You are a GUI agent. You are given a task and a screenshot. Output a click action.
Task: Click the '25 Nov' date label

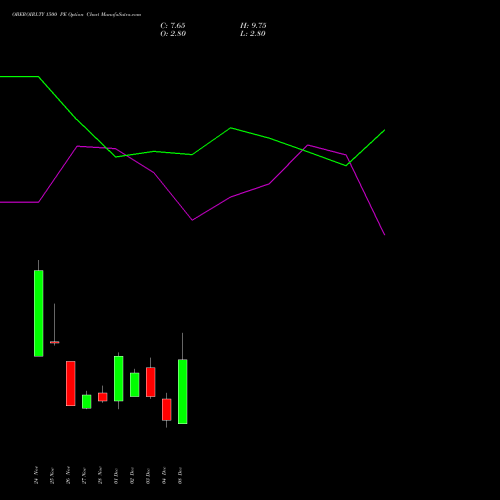point(52,475)
